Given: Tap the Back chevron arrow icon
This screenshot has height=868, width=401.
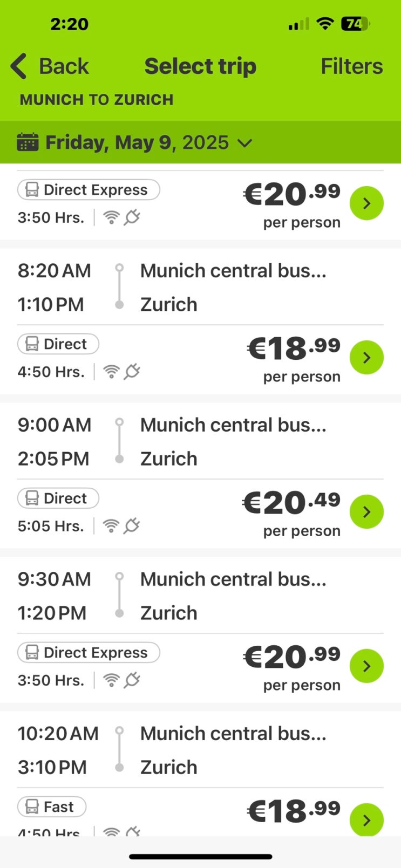Looking at the screenshot, I should tap(18, 66).
